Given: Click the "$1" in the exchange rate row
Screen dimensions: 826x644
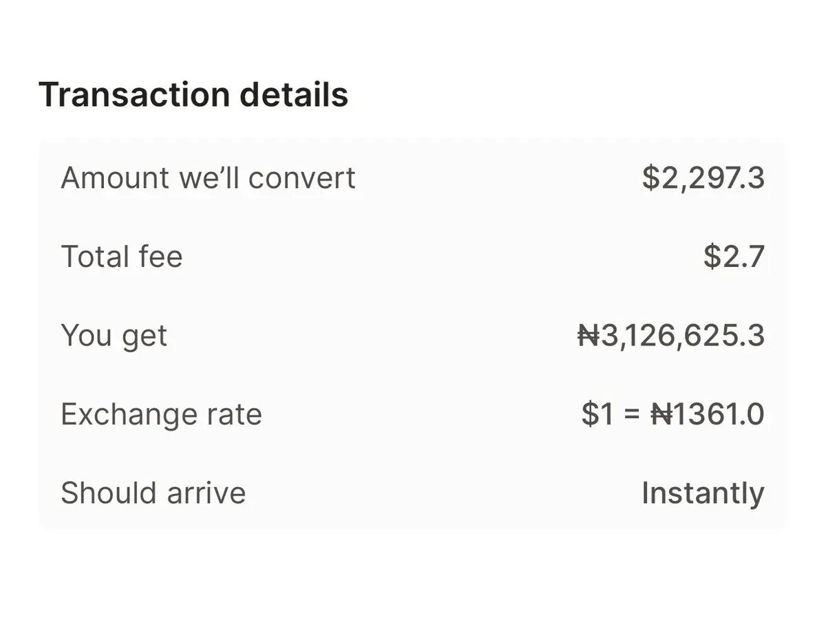Looking at the screenshot, I should (x=597, y=414).
